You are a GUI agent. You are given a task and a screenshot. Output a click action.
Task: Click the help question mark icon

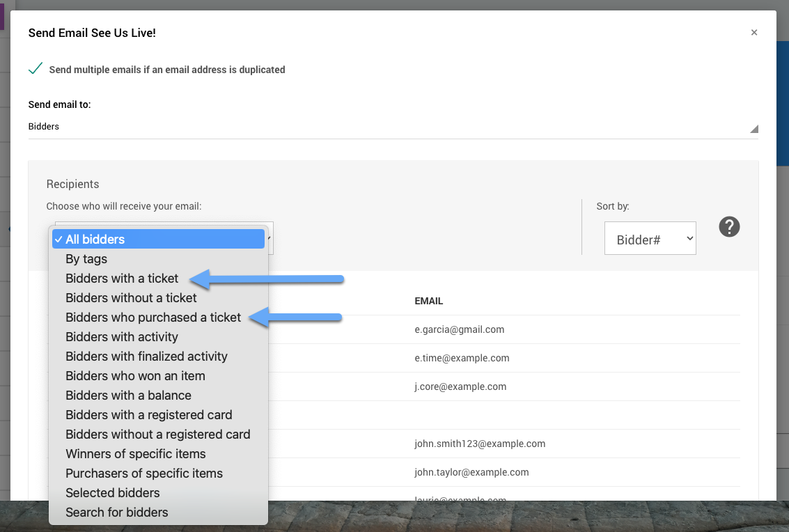click(x=729, y=227)
